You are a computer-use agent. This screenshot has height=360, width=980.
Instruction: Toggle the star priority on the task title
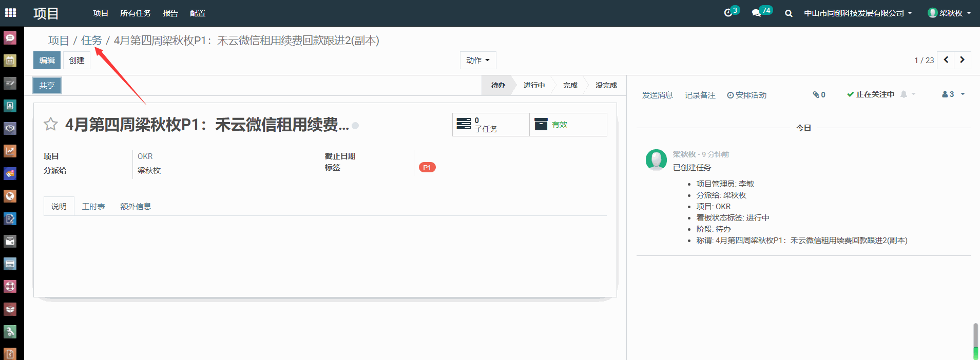pyautogui.click(x=50, y=124)
